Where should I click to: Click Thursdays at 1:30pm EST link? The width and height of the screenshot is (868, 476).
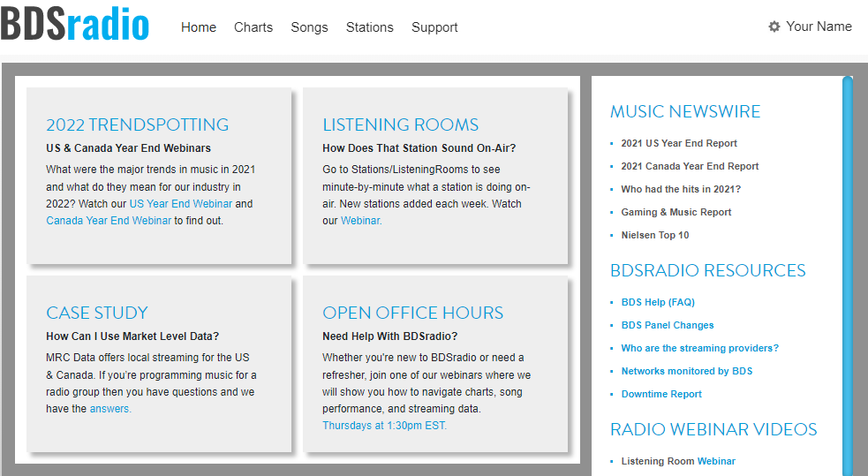click(x=385, y=425)
